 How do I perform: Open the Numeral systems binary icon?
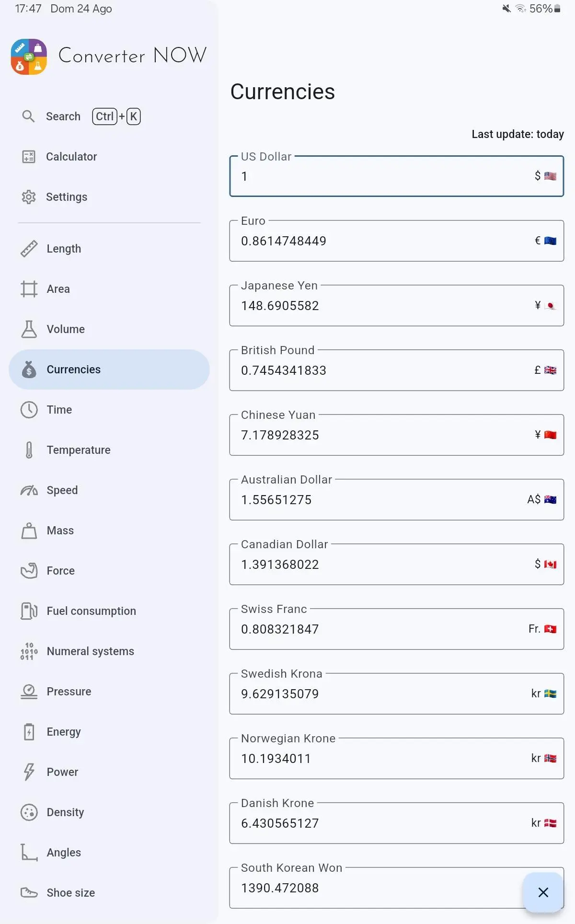(x=29, y=651)
